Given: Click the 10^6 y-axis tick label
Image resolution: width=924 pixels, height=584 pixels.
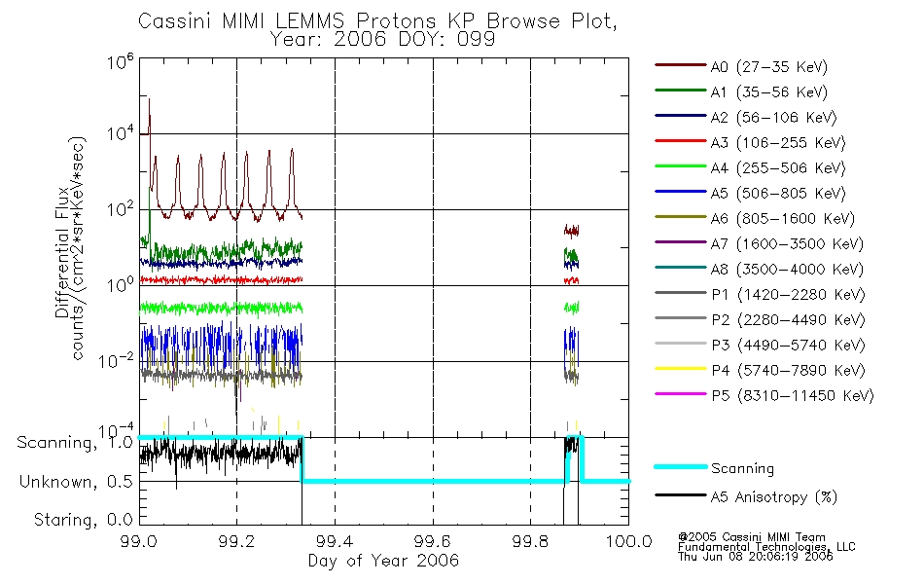Looking at the screenshot, I should click(x=121, y=60).
